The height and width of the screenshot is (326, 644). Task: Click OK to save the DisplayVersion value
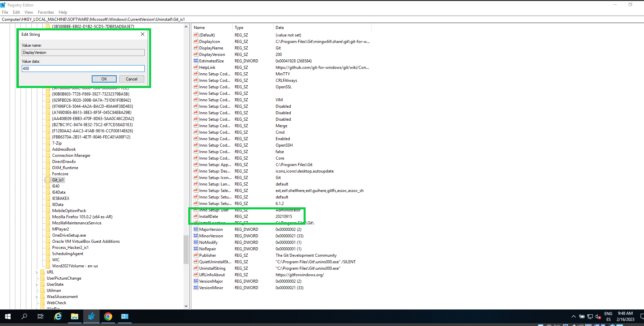pyautogui.click(x=104, y=79)
